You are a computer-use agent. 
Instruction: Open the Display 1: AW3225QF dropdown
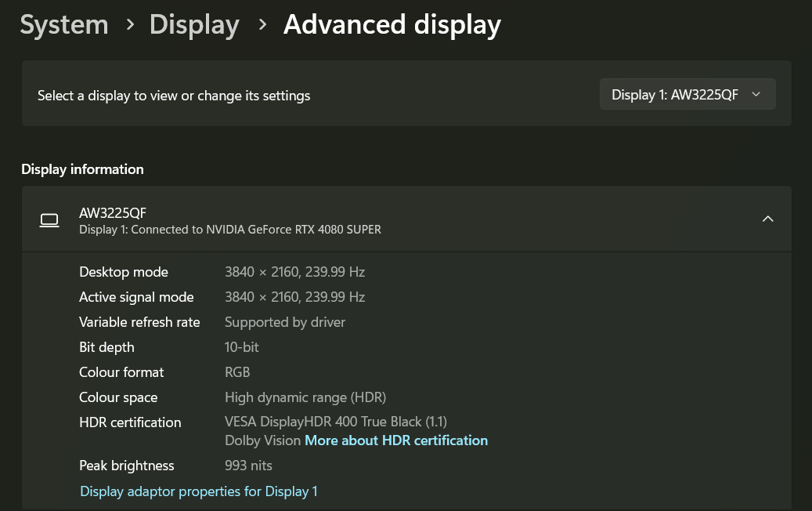(687, 95)
